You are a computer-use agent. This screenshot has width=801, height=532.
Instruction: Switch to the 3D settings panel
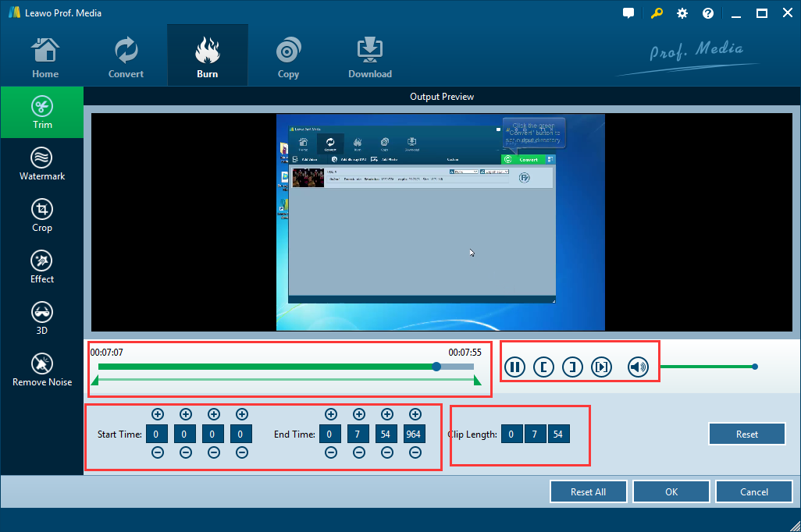[x=42, y=318]
